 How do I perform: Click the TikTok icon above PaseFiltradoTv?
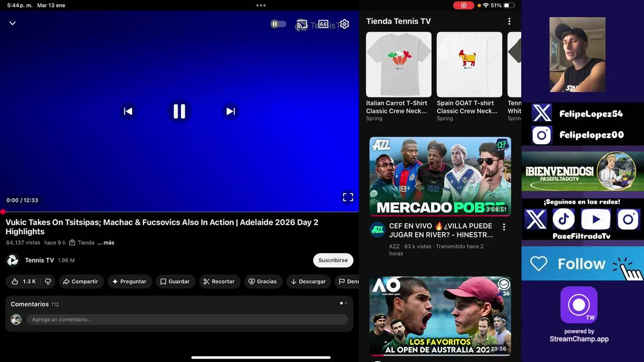(563, 220)
